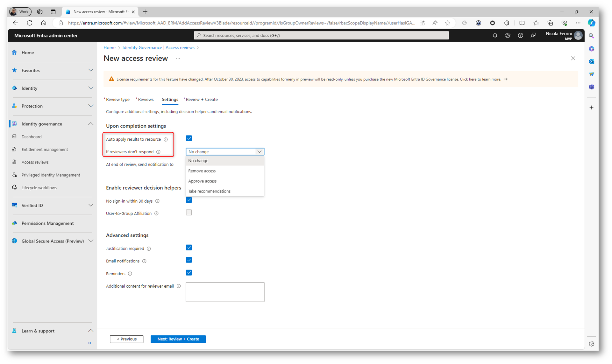Image resolution: width=612 pixels, height=364 pixels.
Task: Click the Previous button
Action: pyautogui.click(x=126, y=339)
